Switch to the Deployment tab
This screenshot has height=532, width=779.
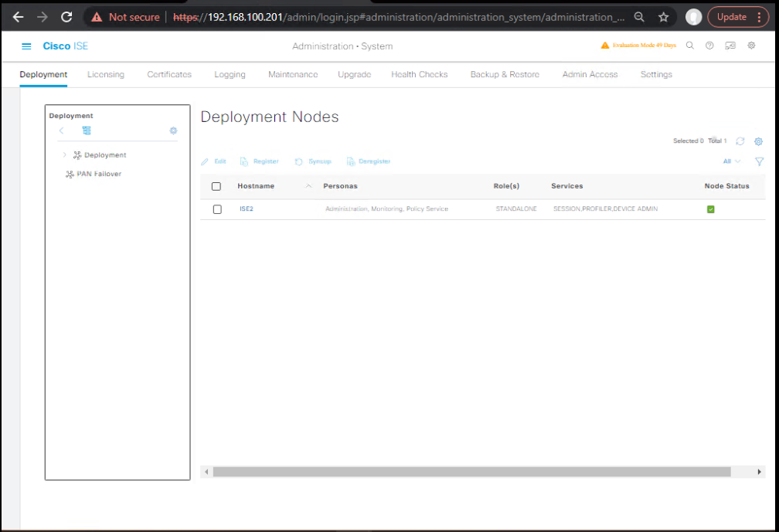43,74
